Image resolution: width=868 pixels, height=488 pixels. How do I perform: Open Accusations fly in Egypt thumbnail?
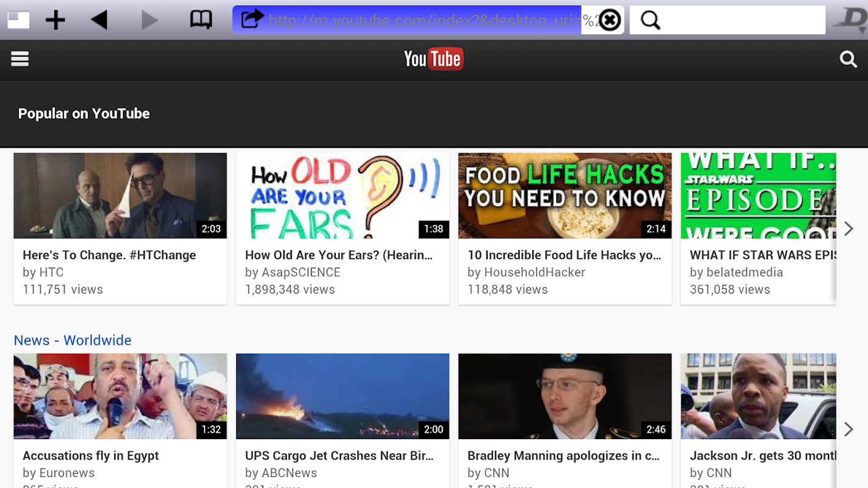pos(120,396)
